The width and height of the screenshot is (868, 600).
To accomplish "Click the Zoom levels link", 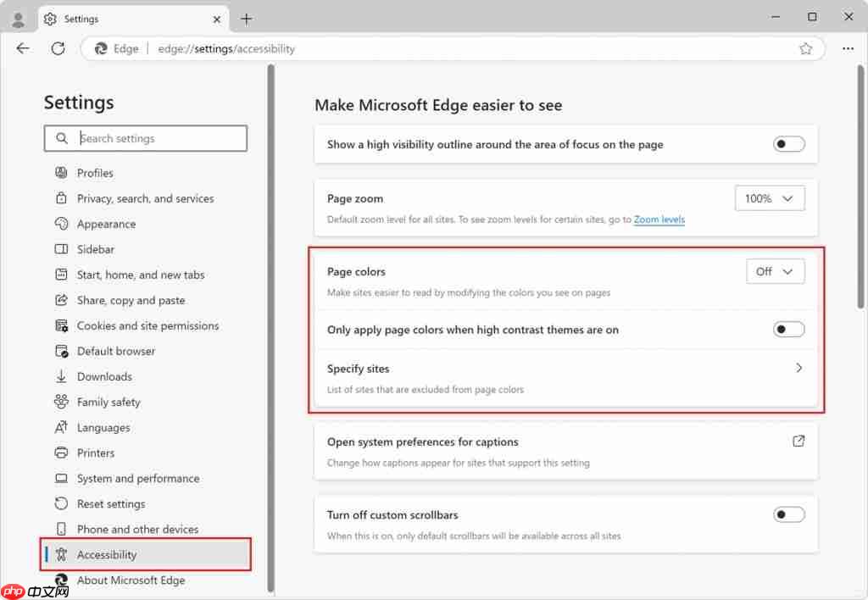I will (x=659, y=219).
